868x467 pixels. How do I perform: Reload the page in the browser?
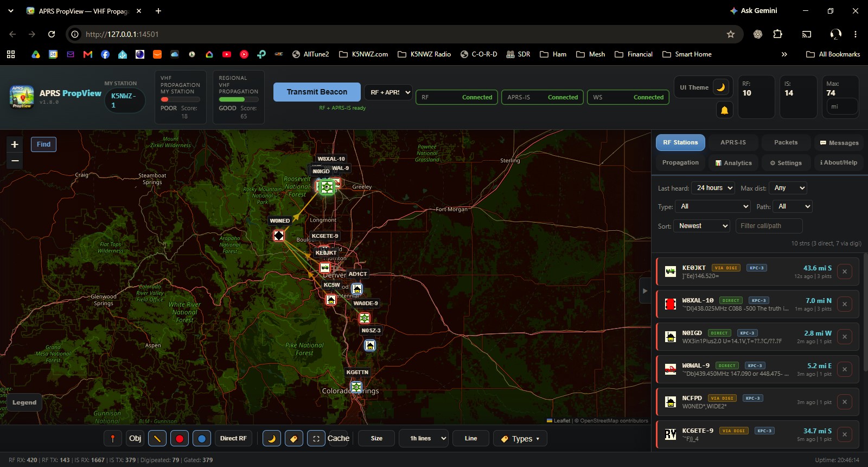[52, 34]
